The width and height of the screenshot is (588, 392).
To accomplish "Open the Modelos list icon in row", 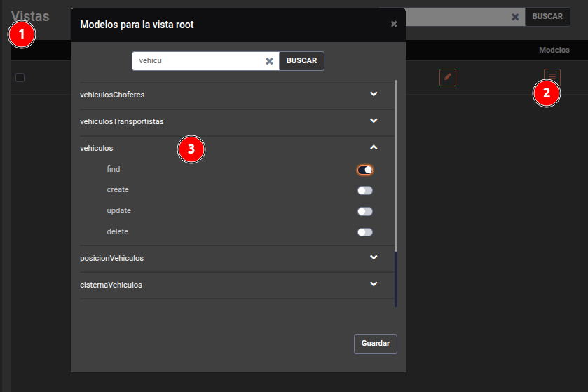I will (552, 76).
